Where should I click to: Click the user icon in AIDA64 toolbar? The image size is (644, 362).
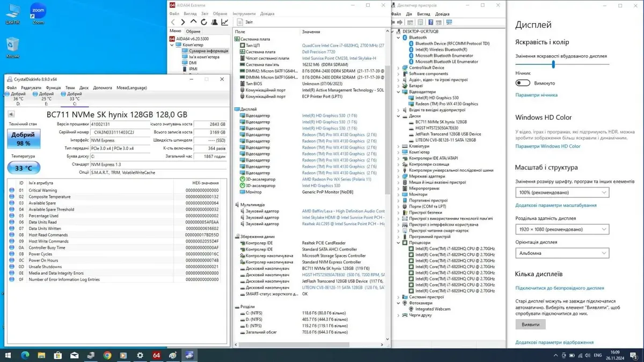point(214,22)
